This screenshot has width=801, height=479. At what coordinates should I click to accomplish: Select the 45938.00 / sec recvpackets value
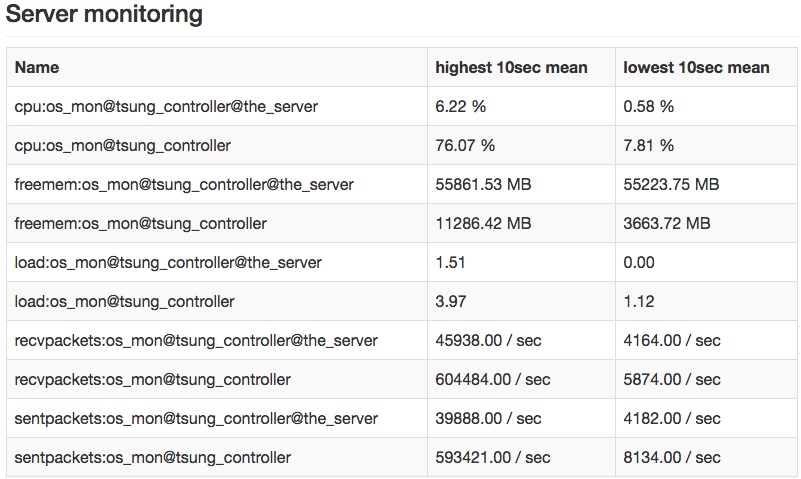(488, 341)
